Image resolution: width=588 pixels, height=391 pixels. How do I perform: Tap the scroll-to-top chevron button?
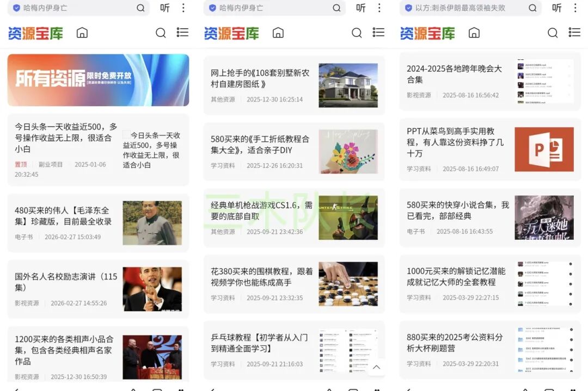coord(376,367)
